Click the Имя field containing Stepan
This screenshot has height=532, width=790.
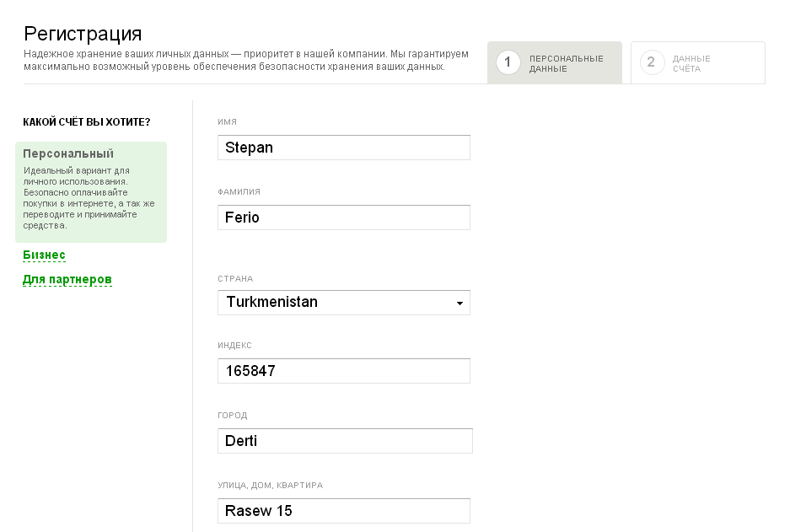[344, 148]
